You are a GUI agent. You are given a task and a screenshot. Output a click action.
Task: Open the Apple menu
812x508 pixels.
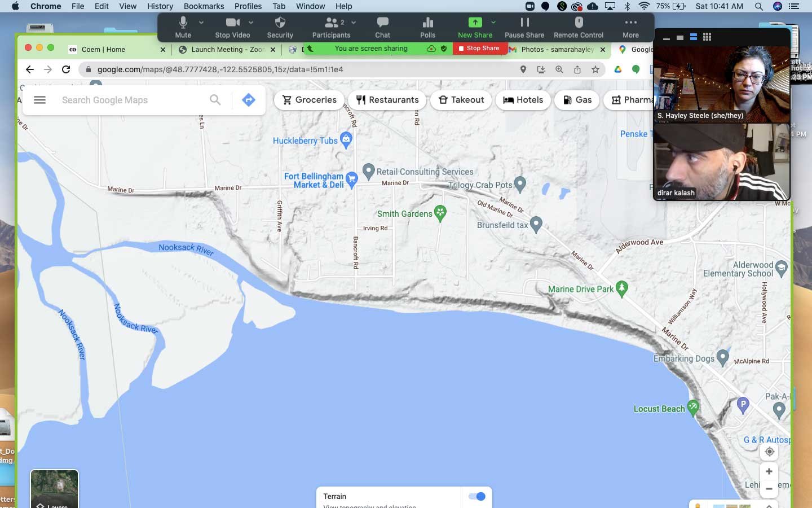click(15, 6)
